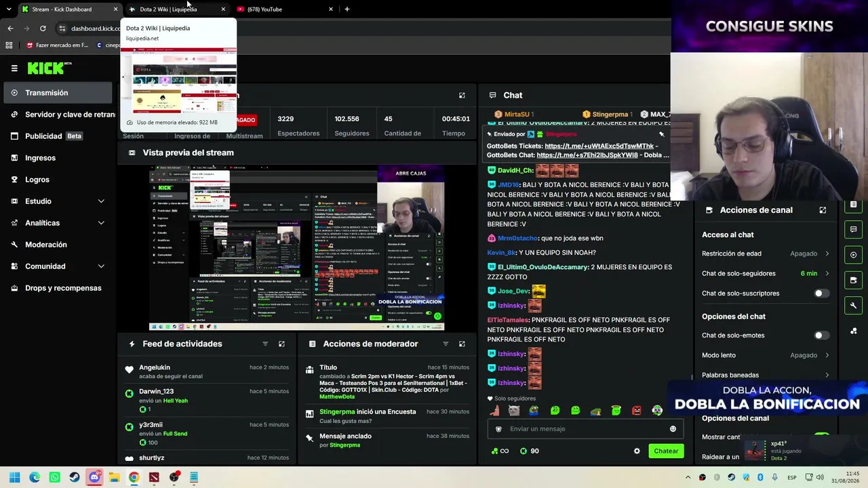Open Chat de solo-seguidores duration setting
This screenshot has width=868, height=488.
click(766, 273)
